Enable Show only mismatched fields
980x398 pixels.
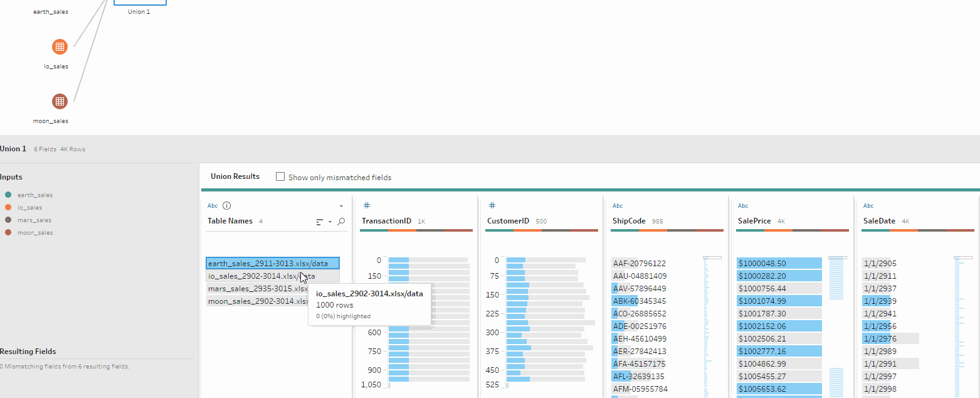click(280, 176)
